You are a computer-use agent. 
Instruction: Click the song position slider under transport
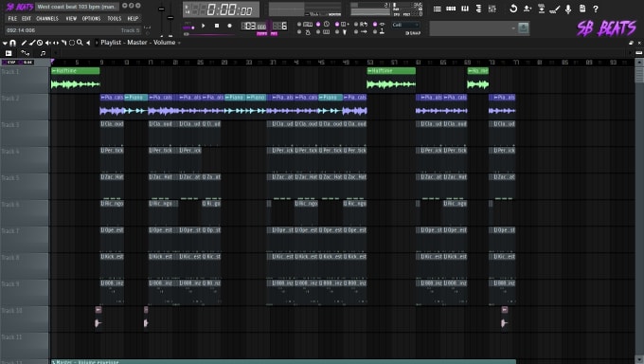pyautogui.click(x=209, y=34)
